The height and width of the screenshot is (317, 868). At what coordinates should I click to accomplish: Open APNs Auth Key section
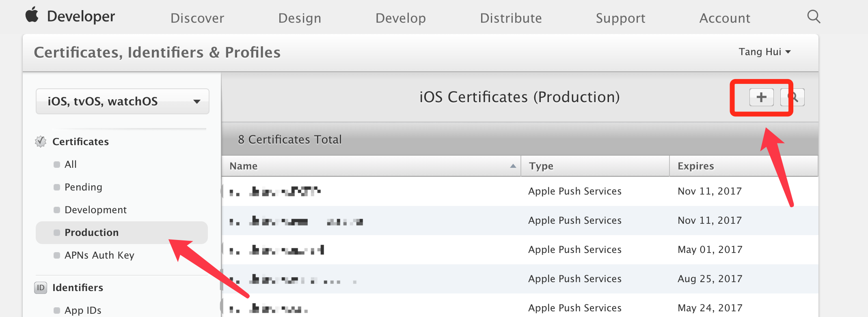tap(99, 255)
